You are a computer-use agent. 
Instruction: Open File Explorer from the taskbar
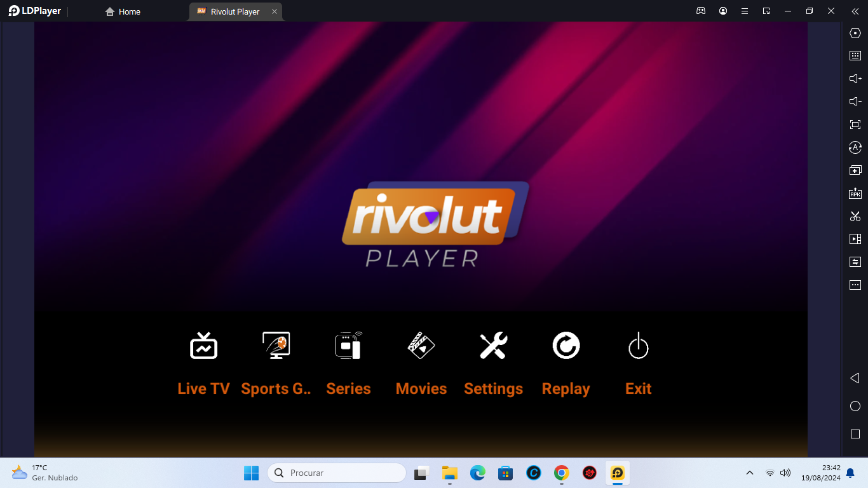(450, 473)
